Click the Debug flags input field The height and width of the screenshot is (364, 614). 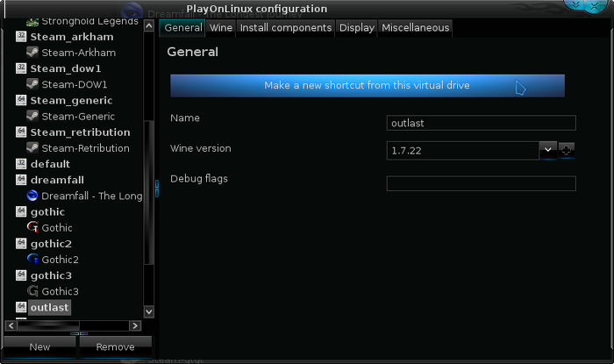pyautogui.click(x=481, y=183)
